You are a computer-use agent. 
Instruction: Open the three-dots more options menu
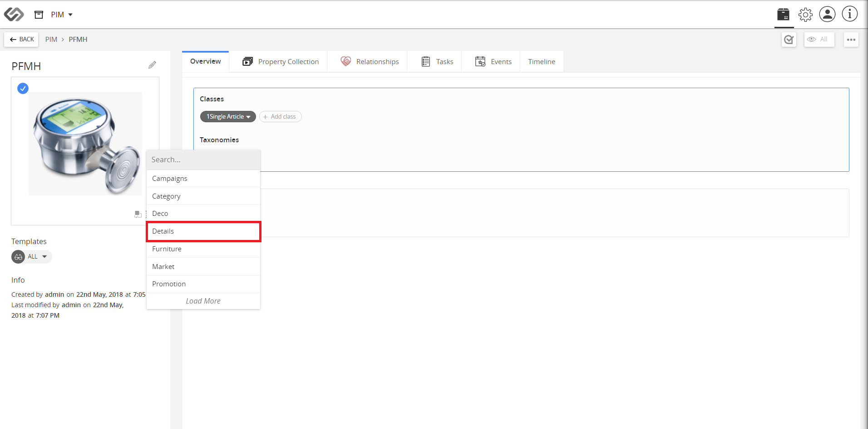pyautogui.click(x=851, y=40)
